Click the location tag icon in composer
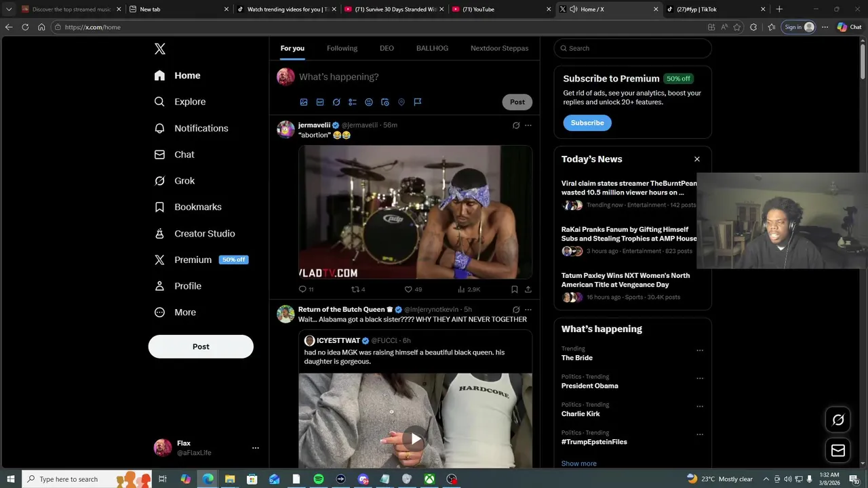The height and width of the screenshot is (488, 868). point(401,102)
